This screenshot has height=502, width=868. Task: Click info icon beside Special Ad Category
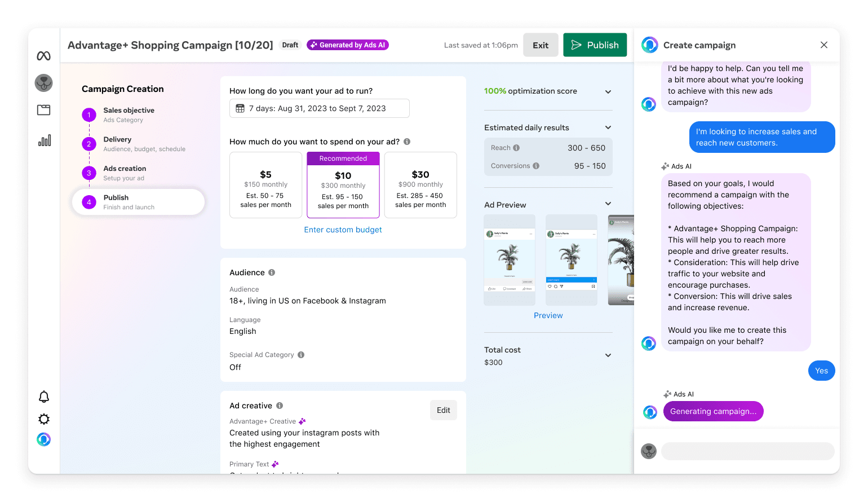301,355
